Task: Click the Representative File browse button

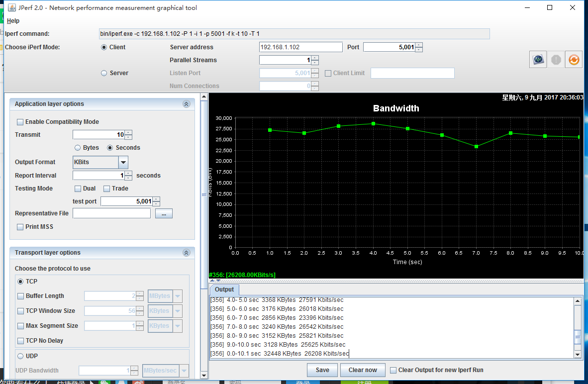Action: pos(164,213)
